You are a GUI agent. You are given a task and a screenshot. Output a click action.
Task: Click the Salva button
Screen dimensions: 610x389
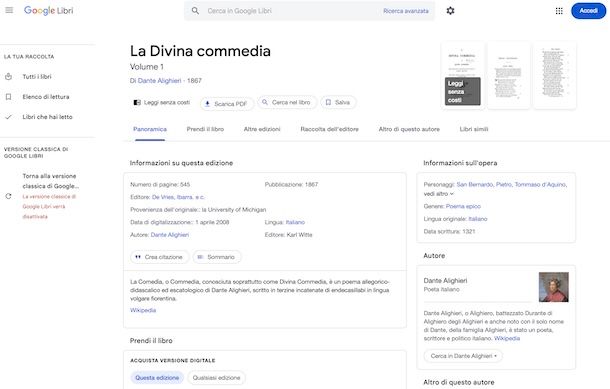pos(338,102)
